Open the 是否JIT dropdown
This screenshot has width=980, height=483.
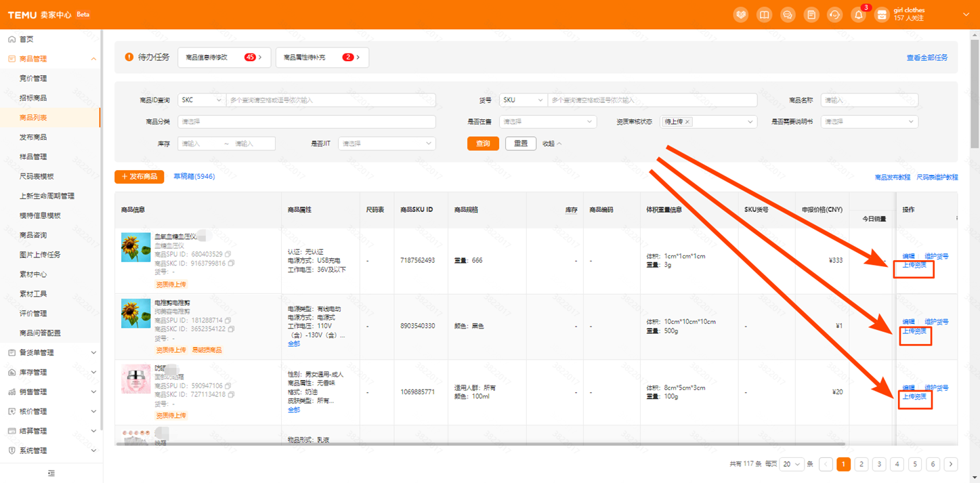(386, 144)
